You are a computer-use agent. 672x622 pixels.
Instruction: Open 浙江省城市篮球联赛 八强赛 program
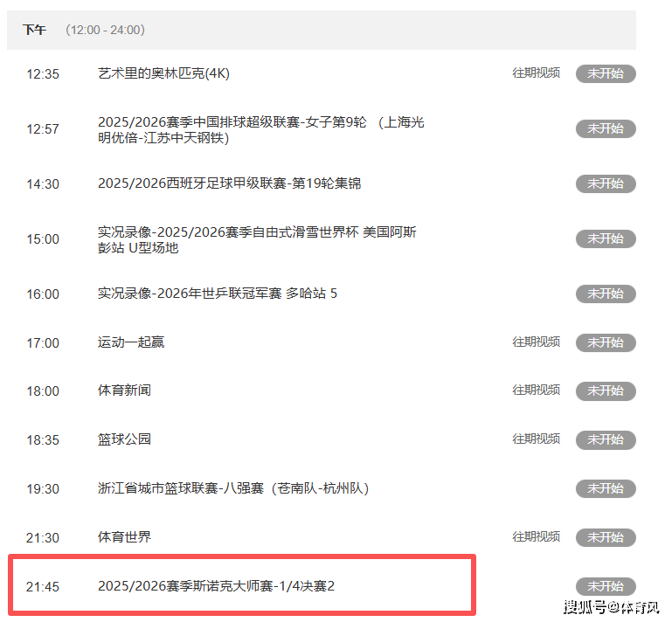click(x=232, y=488)
